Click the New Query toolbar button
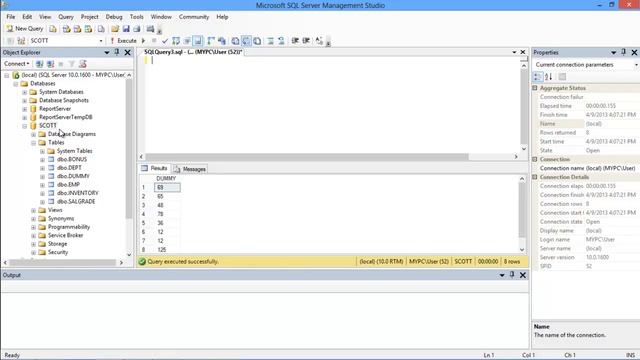 pos(24,29)
